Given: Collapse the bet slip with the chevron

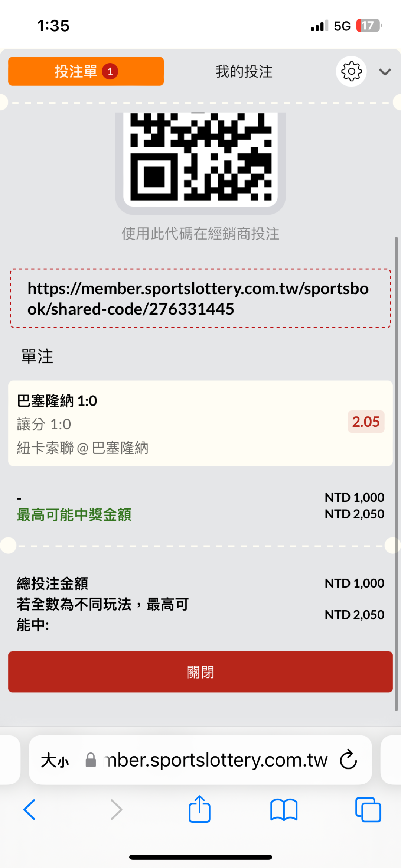Looking at the screenshot, I should [385, 72].
